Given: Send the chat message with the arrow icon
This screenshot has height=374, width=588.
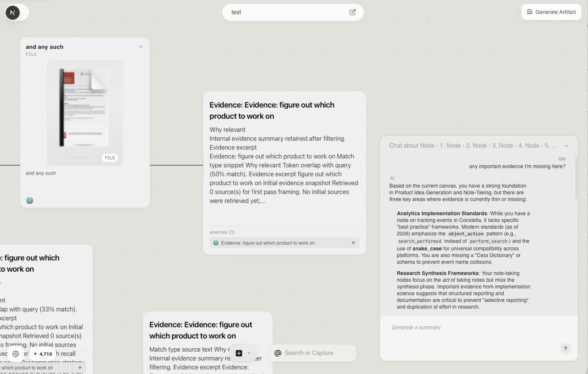Looking at the screenshot, I should coord(565,349).
